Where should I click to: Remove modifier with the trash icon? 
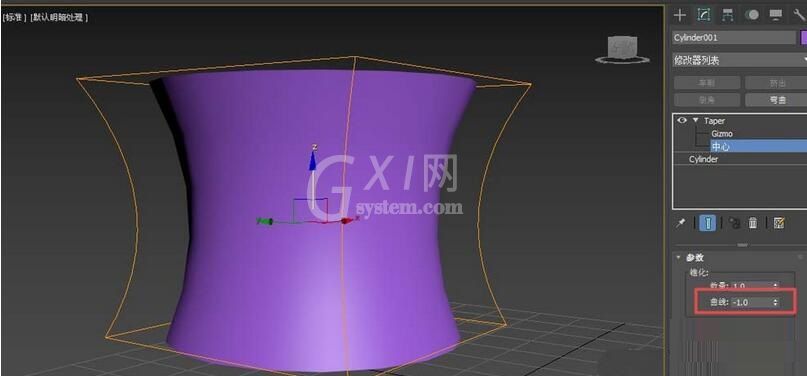[x=753, y=223]
